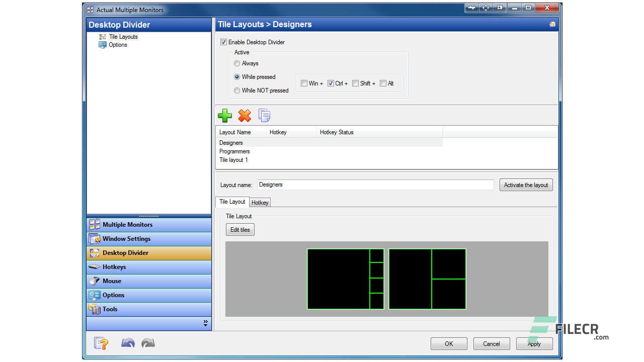This screenshot has height=362, width=644.
Task: Click the green plus add layout icon
Action: coord(225,116)
